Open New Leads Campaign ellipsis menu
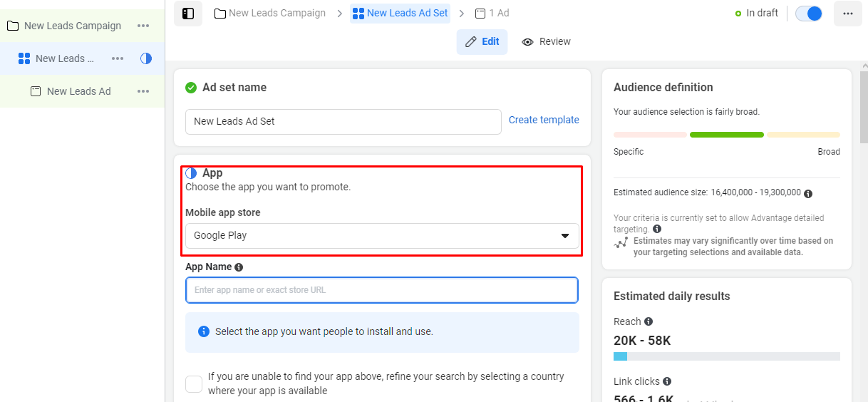This screenshot has height=402, width=868. (x=143, y=26)
